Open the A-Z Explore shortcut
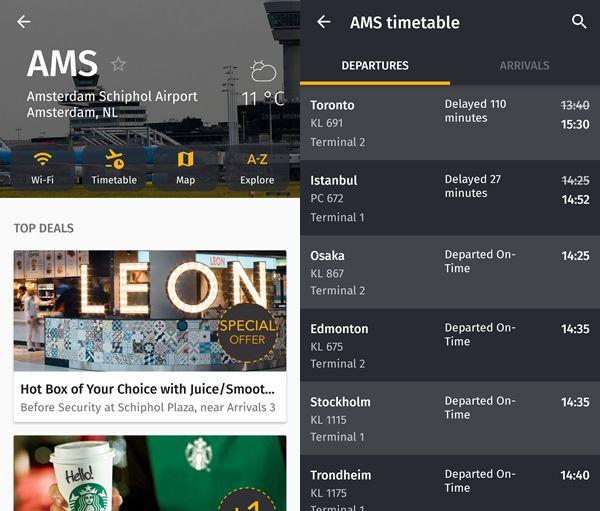This screenshot has height=511, width=600. (x=257, y=168)
